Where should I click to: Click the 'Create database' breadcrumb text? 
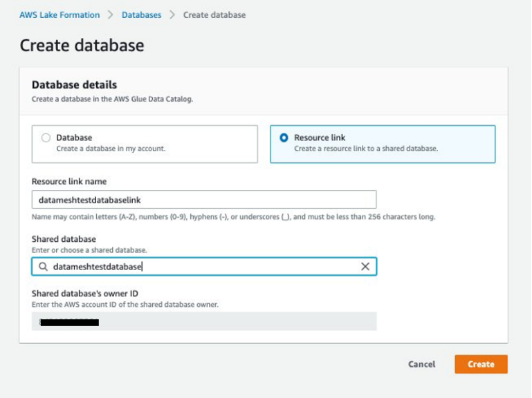point(214,15)
